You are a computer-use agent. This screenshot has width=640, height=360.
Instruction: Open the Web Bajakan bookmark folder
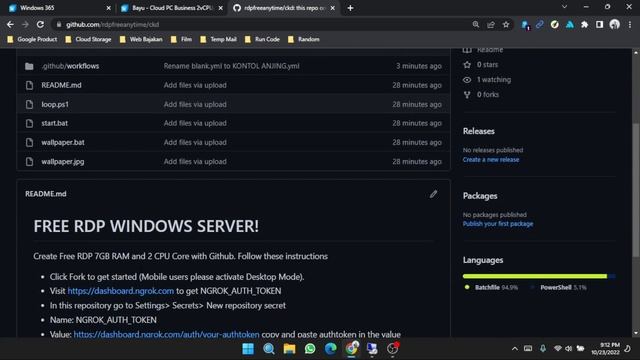(x=141, y=39)
